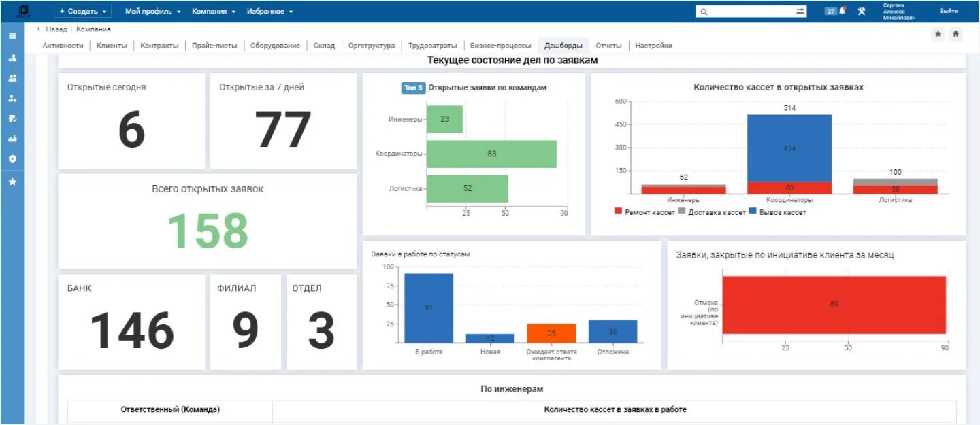The height and width of the screenshot is (425, 980).
Task: Click the application logo in the top-left corner
Action: 22,11
